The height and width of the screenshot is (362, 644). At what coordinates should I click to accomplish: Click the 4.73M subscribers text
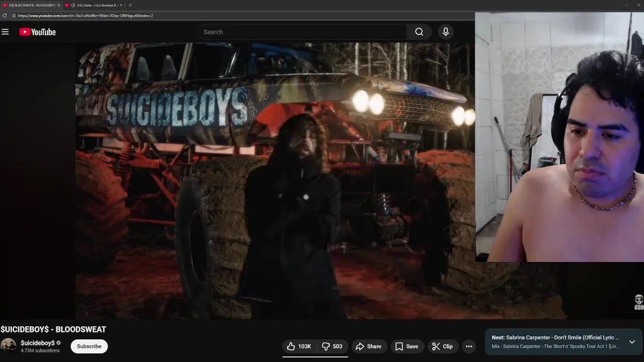40,350
